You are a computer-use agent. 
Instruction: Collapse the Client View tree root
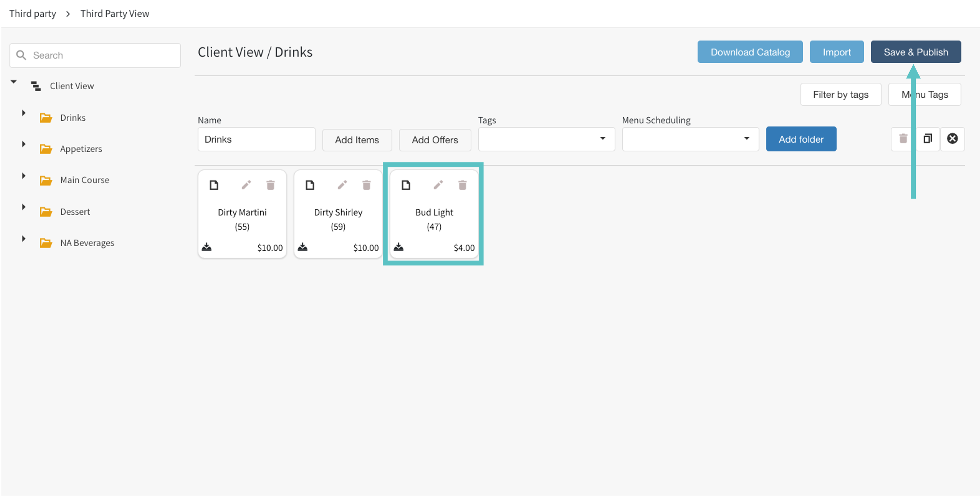[x=14, y=82]
